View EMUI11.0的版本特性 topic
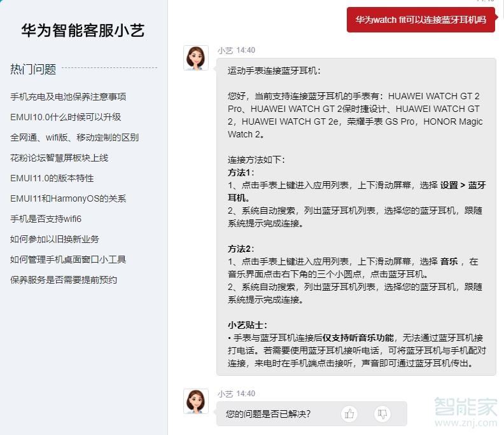504x435 pixels. coord(52,178)
